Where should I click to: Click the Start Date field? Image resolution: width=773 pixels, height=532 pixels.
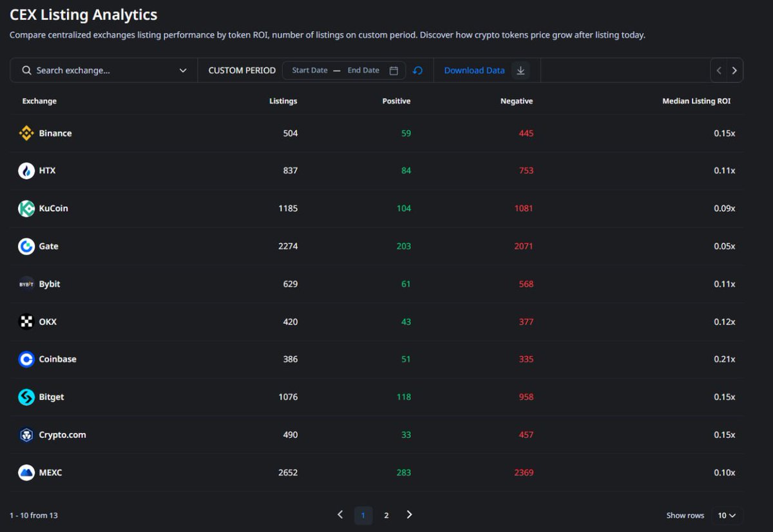310,70
